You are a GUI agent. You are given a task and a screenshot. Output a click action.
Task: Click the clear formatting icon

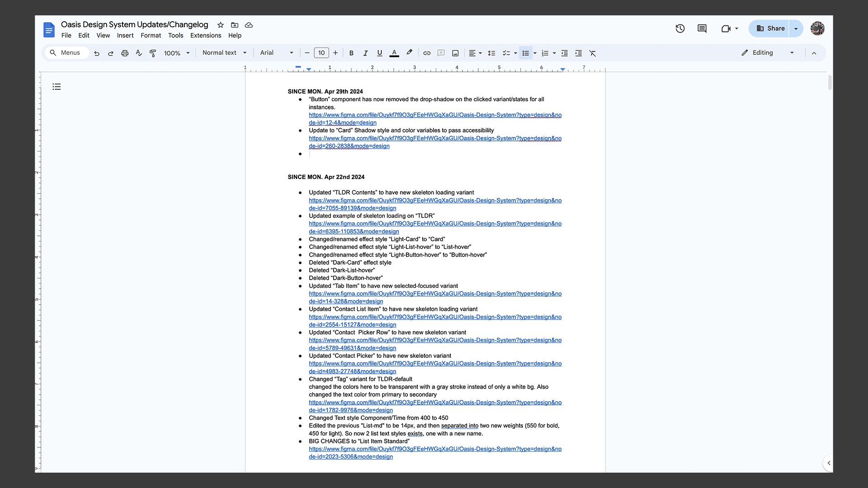[x=593, y=53]
